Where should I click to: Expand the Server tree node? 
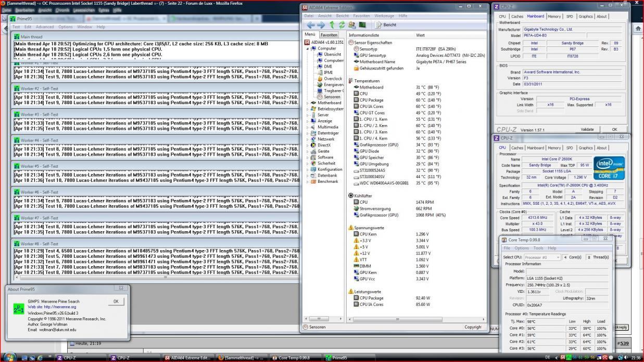coord(307,115)
